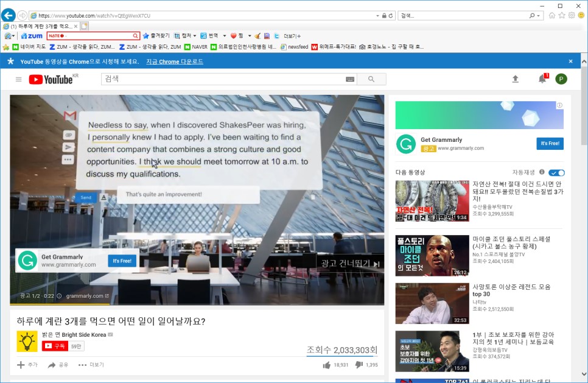The width and height of the screenshot is (588, 383).
Task: Click the 더보기+ toolbar item
Action: [292, 36]
